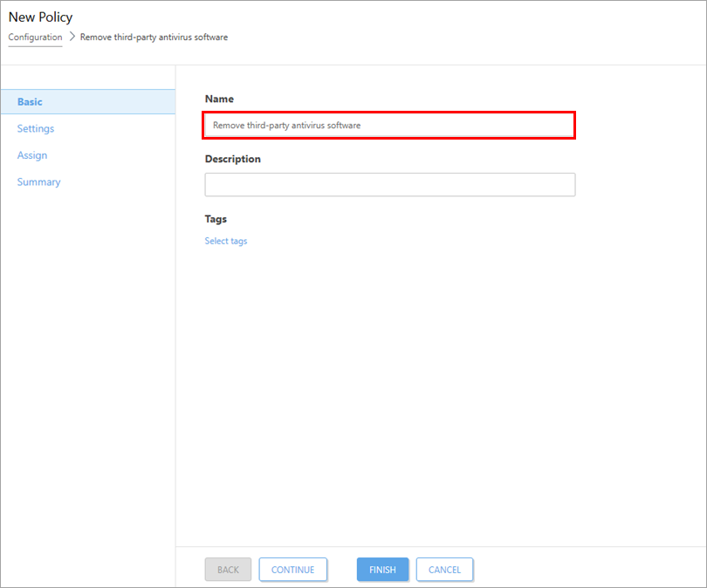Click the Name field label

click(x=220, y=99)
